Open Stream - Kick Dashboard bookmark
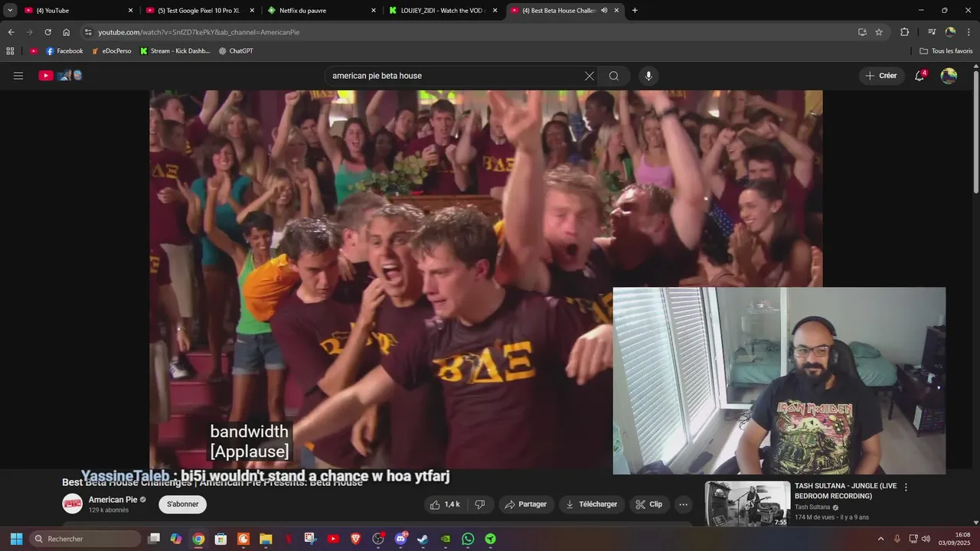 175,51
